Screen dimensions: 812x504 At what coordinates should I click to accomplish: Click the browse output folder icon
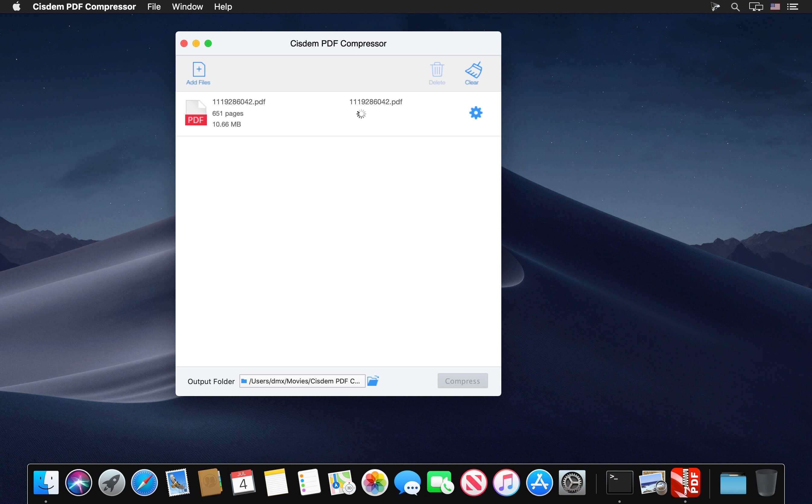coord(373,381)
